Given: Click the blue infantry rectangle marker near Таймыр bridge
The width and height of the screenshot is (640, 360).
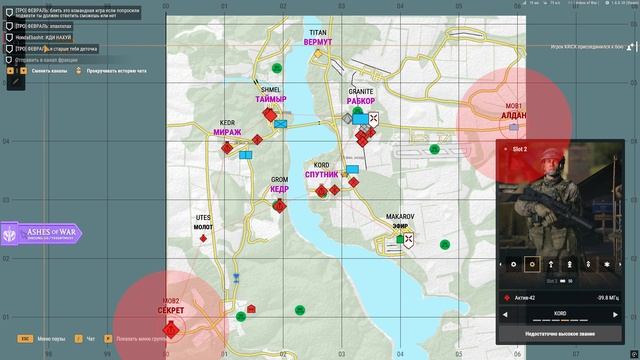Looking at the screenshot, I should point(280,124).
